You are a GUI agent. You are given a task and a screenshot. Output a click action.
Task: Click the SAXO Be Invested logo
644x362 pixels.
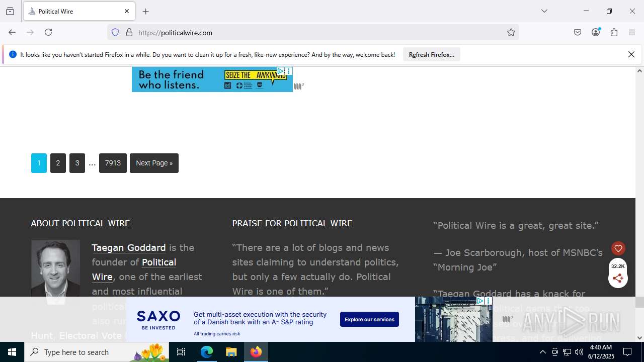[x=158, y=319]
